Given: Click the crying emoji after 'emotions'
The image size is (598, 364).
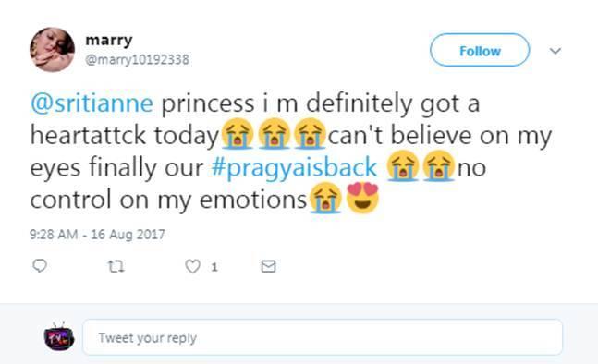Looking at the screenshot, I should [x=325, y=198].
